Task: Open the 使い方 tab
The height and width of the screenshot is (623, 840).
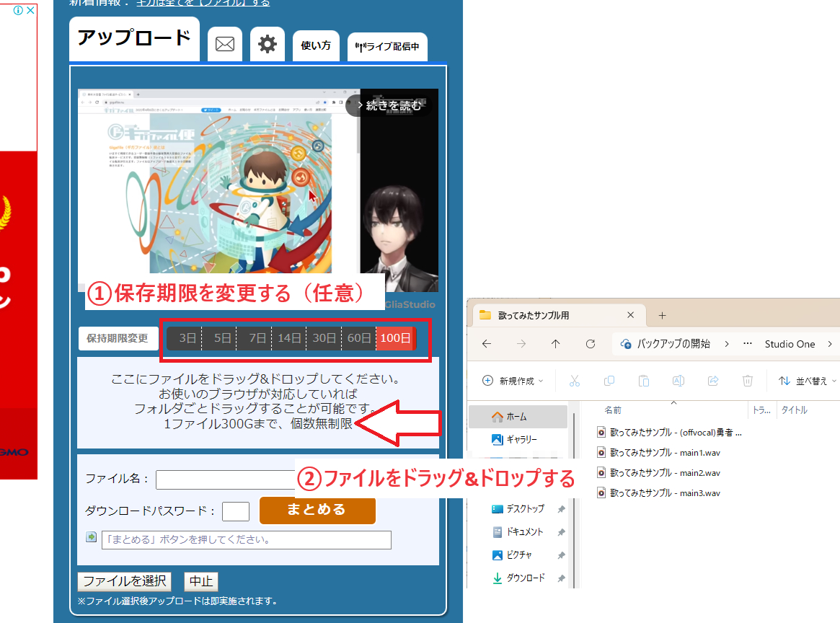Action: (316, 45)
